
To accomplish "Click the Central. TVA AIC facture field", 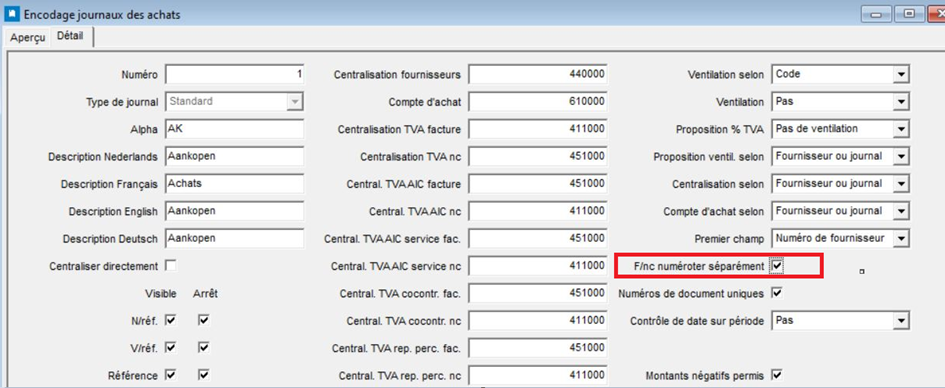I will coord(538,184).
